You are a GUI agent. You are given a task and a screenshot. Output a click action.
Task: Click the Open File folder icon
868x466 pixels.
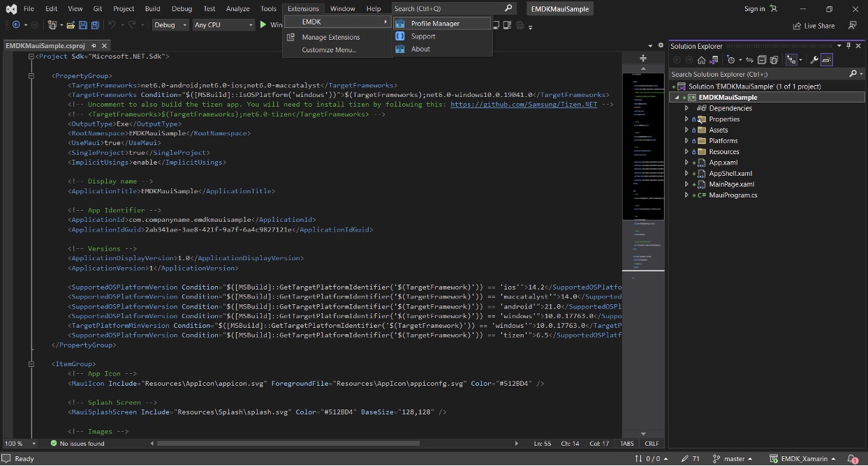click(x=71, y=25)
